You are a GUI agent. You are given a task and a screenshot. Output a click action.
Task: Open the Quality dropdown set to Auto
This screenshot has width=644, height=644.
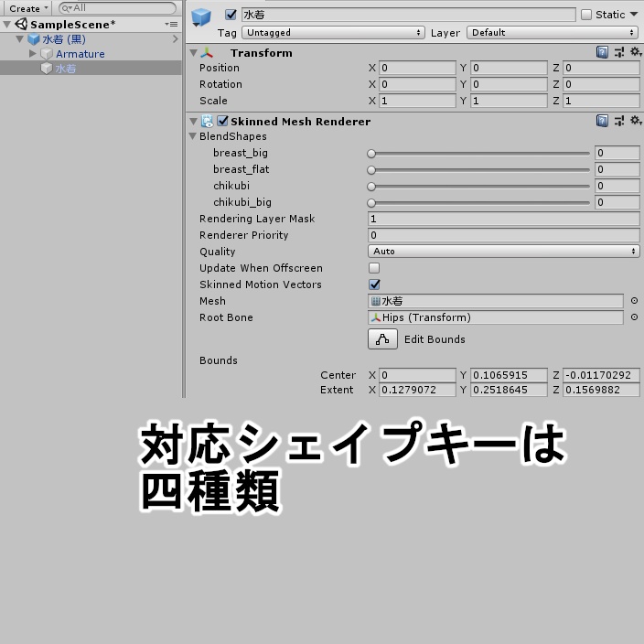(x=503, y=251)
